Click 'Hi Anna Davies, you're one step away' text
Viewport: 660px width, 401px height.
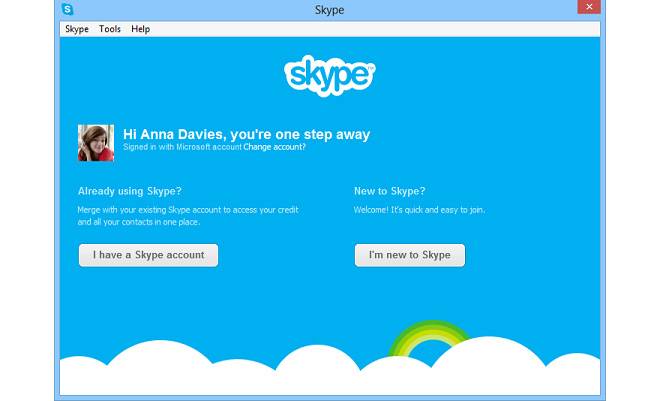click(x=247, y=134)
